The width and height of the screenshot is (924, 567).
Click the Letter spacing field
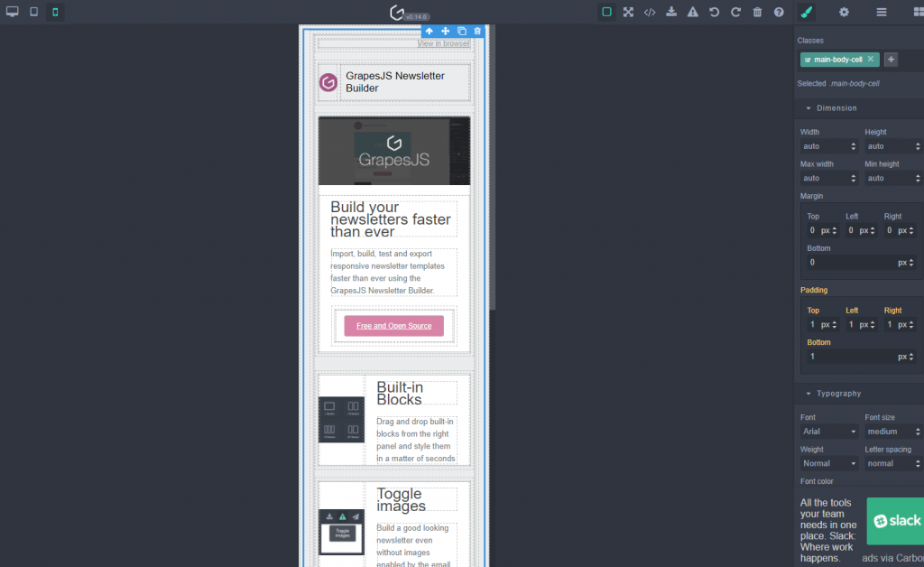point(893,463)
